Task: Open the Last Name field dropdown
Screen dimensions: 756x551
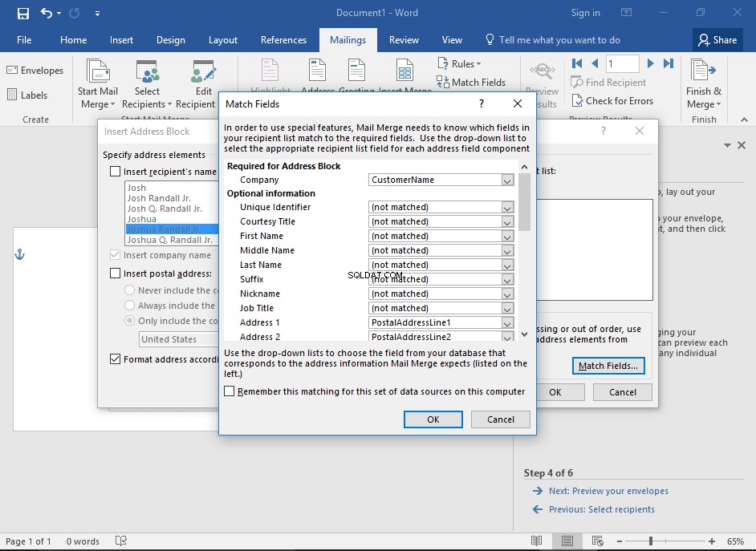Action: pyautogui.click(x=506, y=265)
